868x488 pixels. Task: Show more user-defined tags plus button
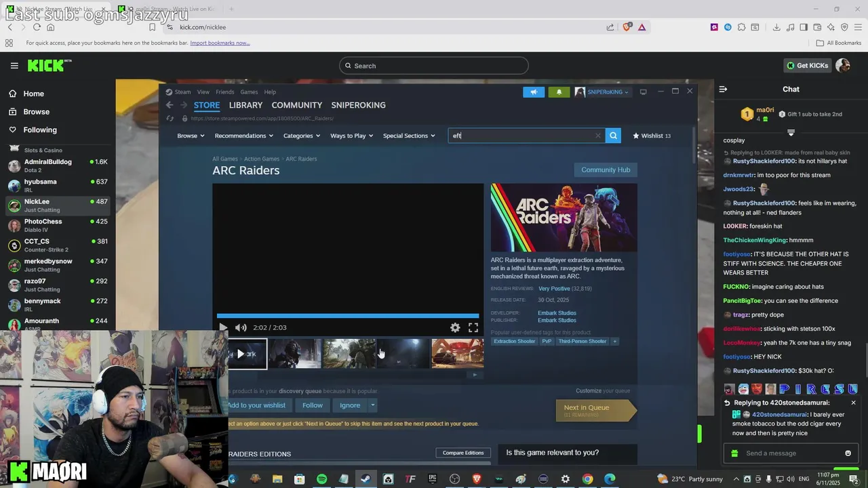pos(615,342)
